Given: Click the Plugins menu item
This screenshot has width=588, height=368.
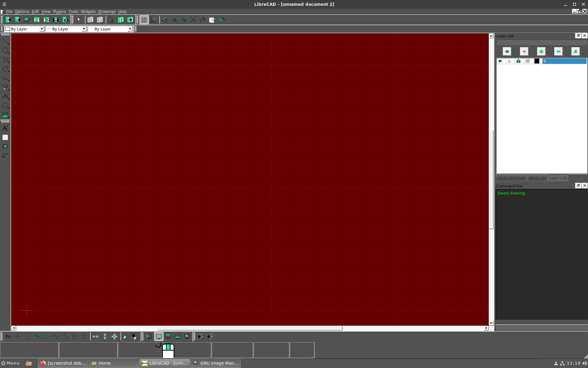Looking at the screenshot, I should click(x=59, y=11).
